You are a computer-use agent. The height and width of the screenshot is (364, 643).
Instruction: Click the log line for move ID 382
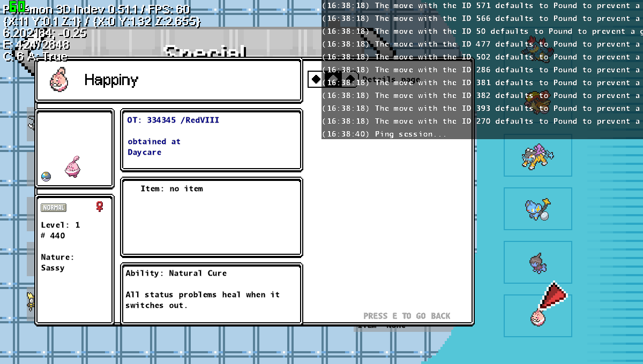(x=482, y=95)
